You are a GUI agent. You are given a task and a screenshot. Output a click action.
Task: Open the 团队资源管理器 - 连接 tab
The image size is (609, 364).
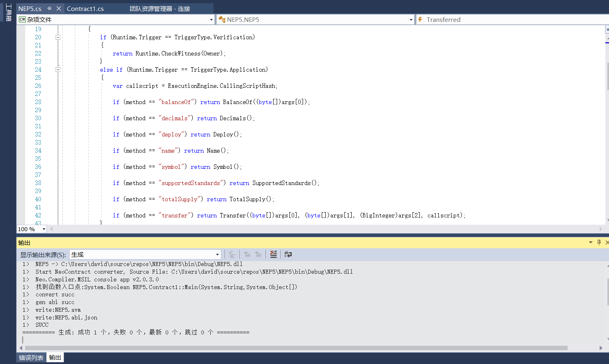(x=160, y=9)
